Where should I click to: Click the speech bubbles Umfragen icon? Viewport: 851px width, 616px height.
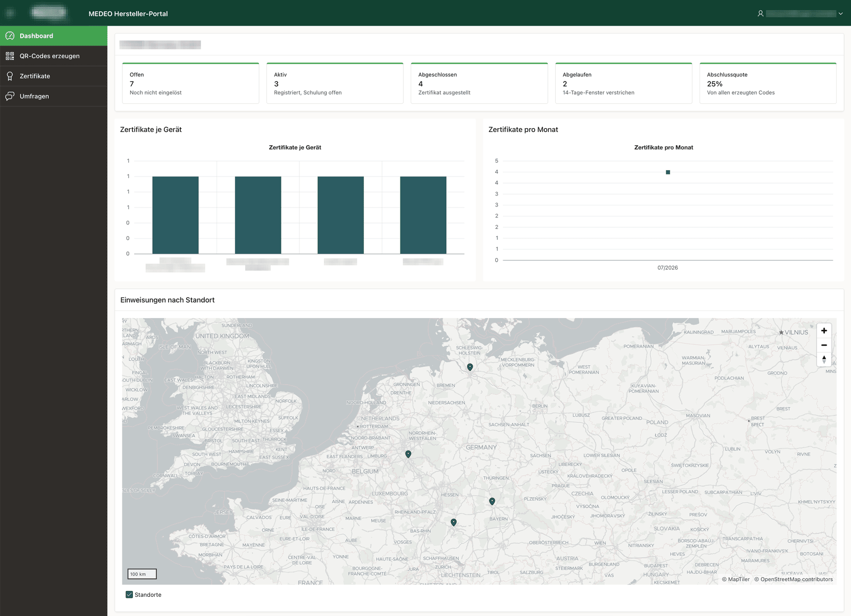10,96
